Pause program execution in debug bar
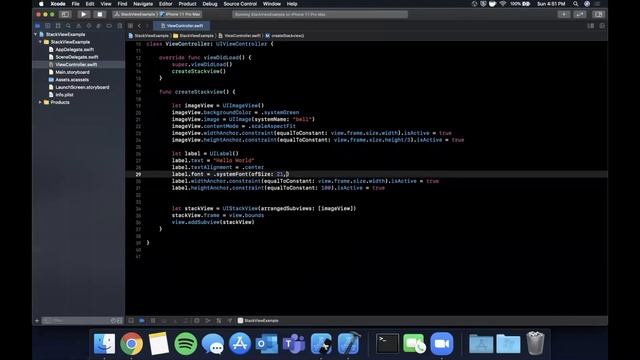The width and height of the screenshot is (640, 360). (x=153, y=321)
